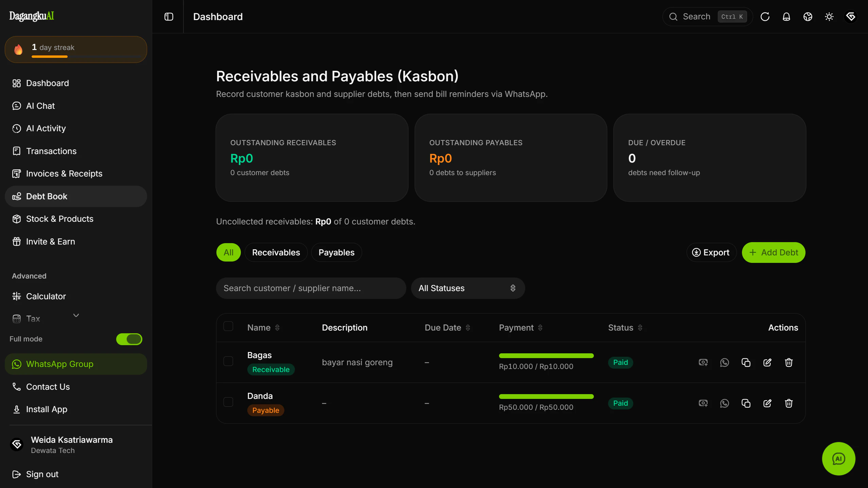
Task: Select all rows with header checkbox
Action: [x=228, y=326]
